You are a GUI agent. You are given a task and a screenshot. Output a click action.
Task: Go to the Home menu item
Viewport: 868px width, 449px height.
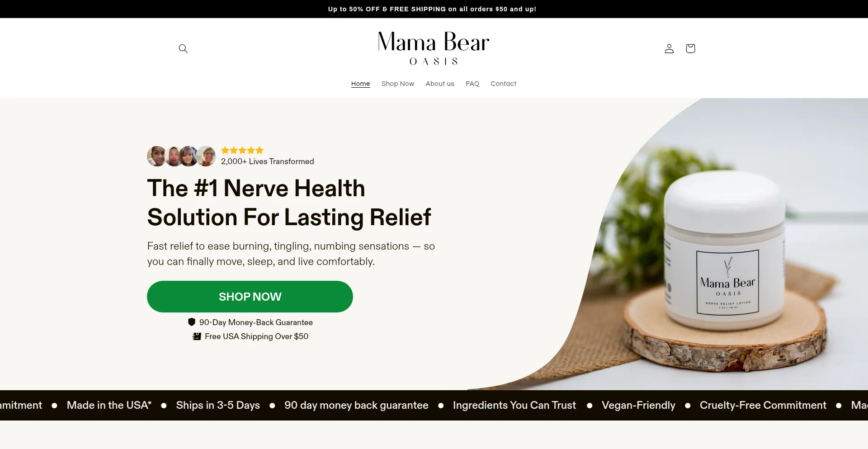[360, 84]
